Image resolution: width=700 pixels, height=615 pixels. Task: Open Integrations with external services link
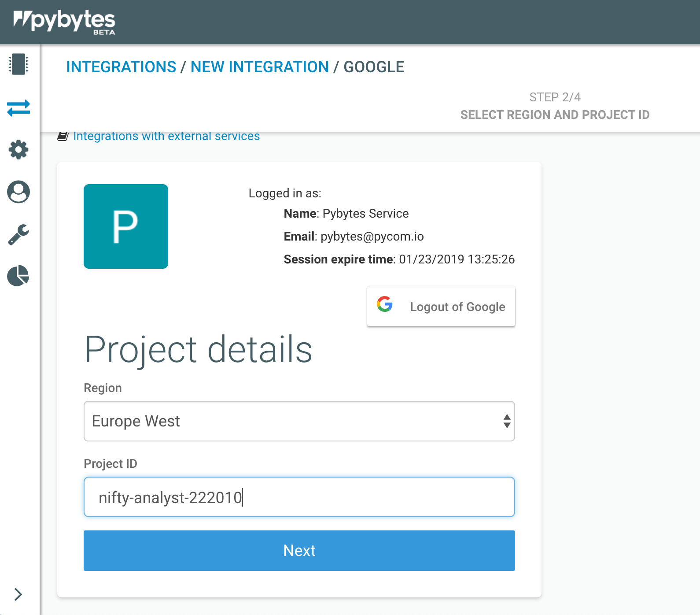click(166, 136)
